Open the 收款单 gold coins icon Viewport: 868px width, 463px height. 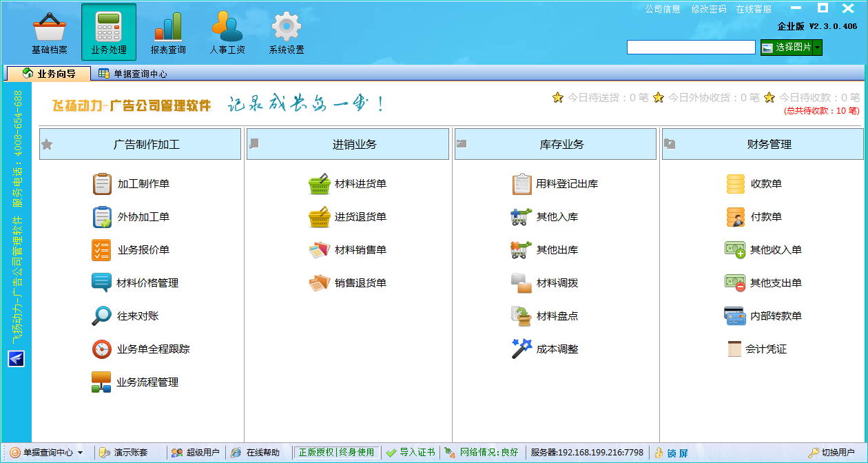(736, 184)
